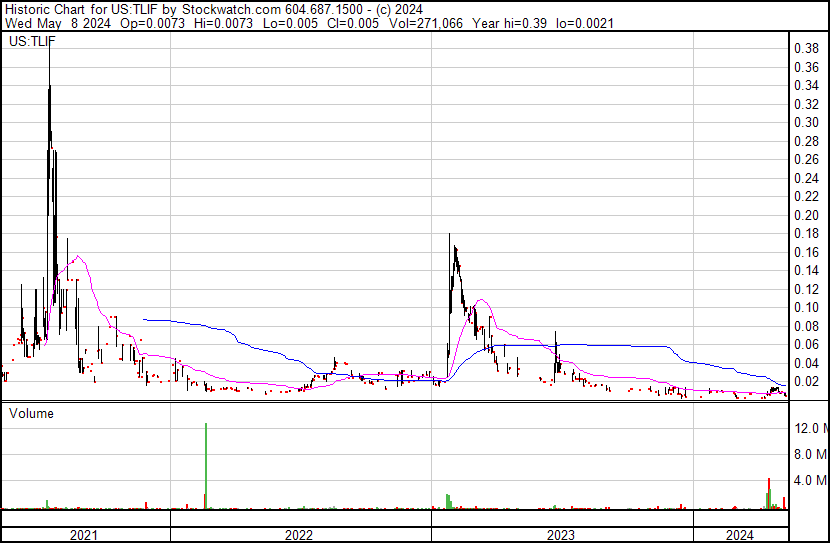Image resolution: width=830 pixels, height=543 pixels.
Task: Click the tallest green volume bar in 2022
Action: click(x=206, y=465)
